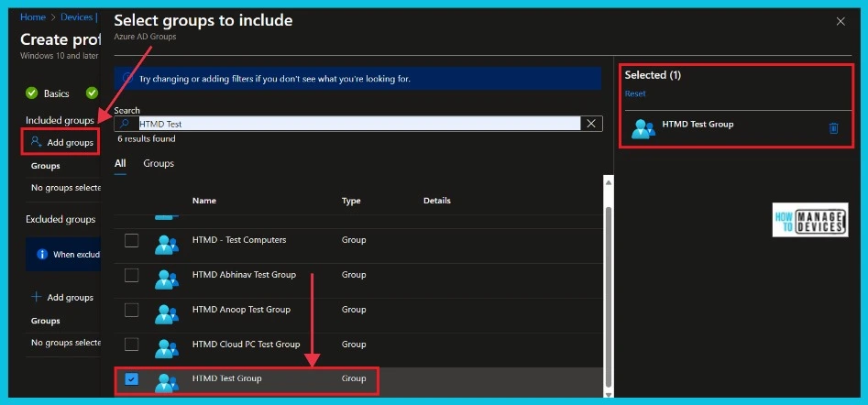This screenshot has height=405, width=868.
Task: Click group icon for HTMD Cloud PC Test Group
Action: click(166, 348)
